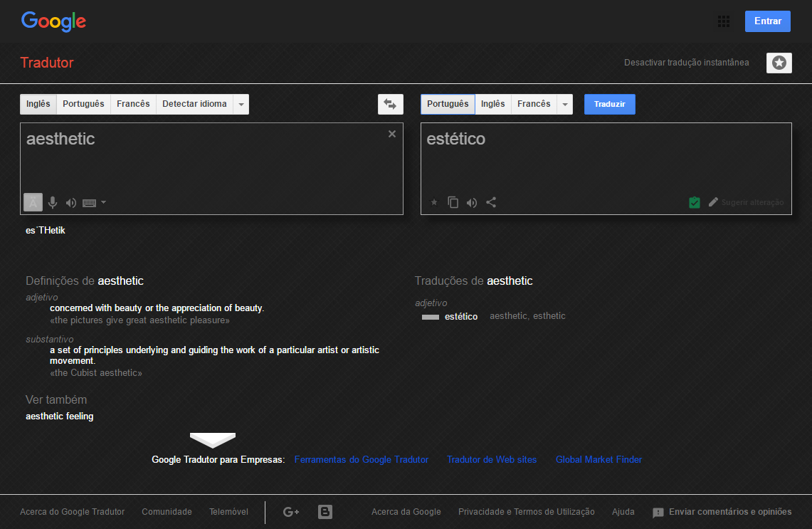Turn on microphone voice input
The height and width of the screenshot is (529, 812).
coord(52,203)
